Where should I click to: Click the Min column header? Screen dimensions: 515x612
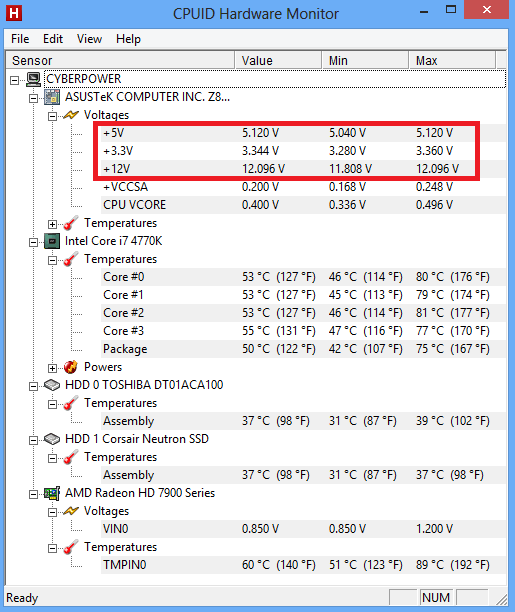tap(365, 60)
